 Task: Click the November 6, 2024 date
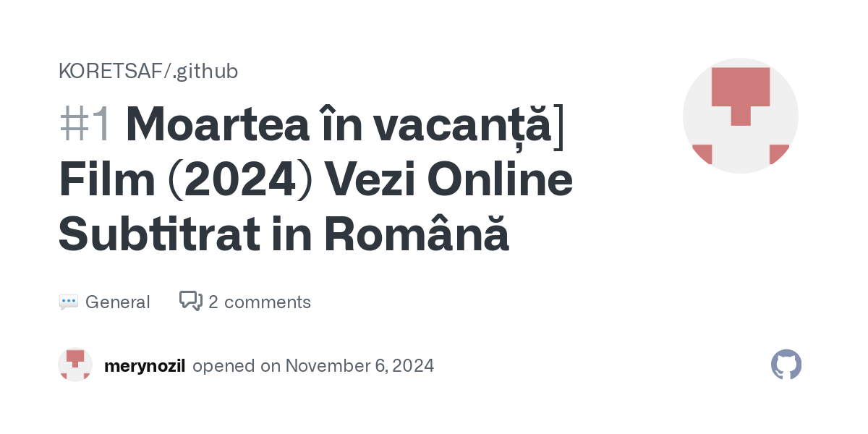click(x=359, y=365)
